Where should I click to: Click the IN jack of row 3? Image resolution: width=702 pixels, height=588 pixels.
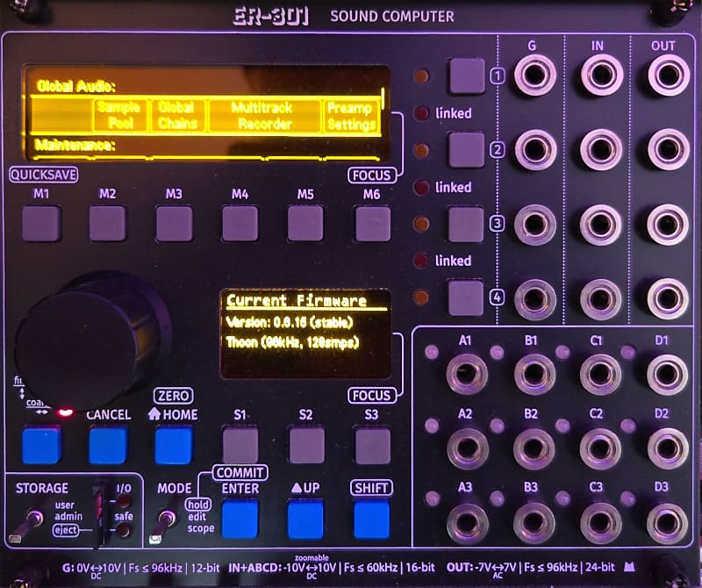pyautogui.click(x=601, y=224)
